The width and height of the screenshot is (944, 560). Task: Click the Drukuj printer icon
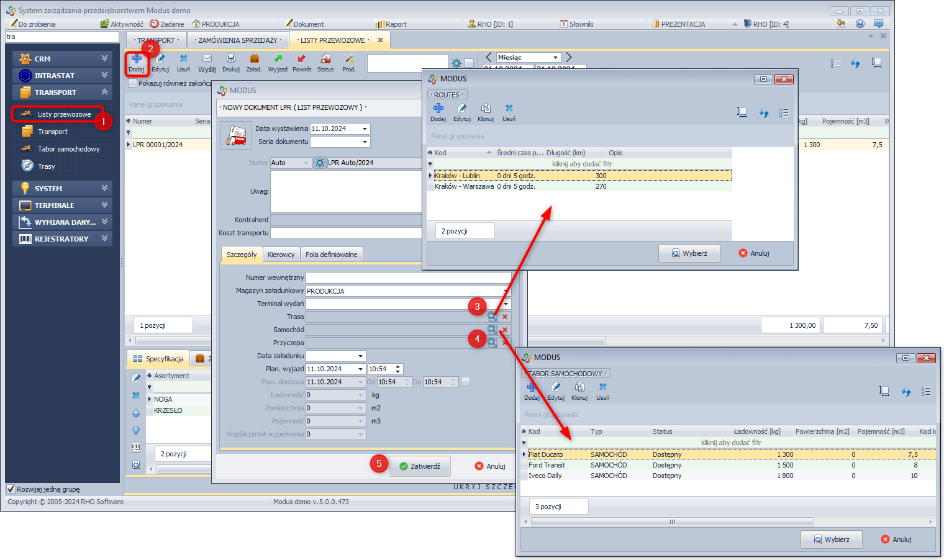tap(230, 59)
